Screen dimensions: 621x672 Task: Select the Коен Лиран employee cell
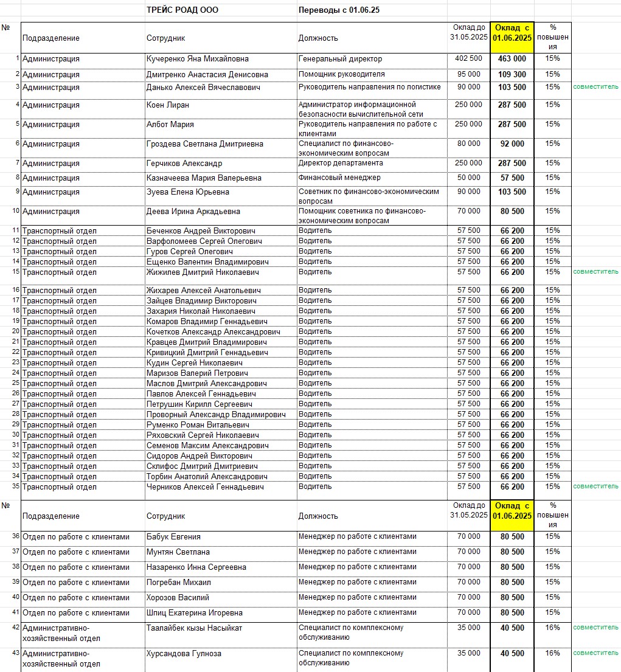[168, 105]
